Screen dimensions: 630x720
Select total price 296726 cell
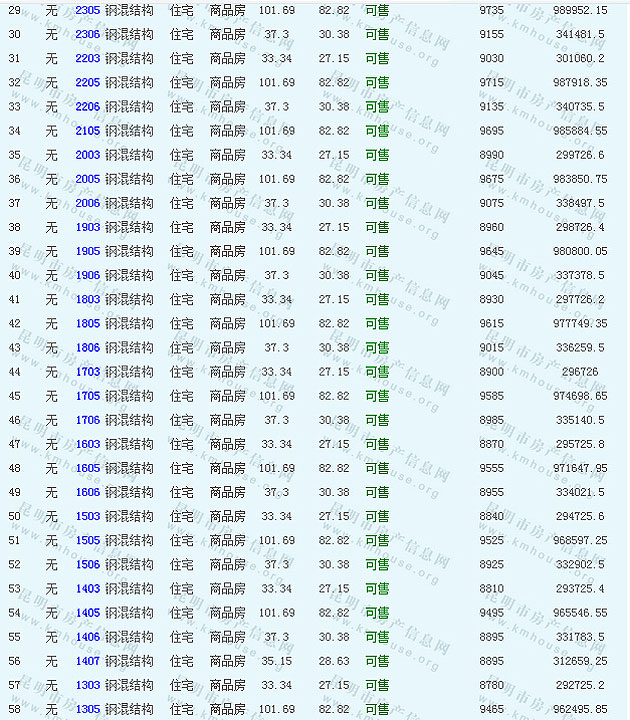(x=580, y=372)
